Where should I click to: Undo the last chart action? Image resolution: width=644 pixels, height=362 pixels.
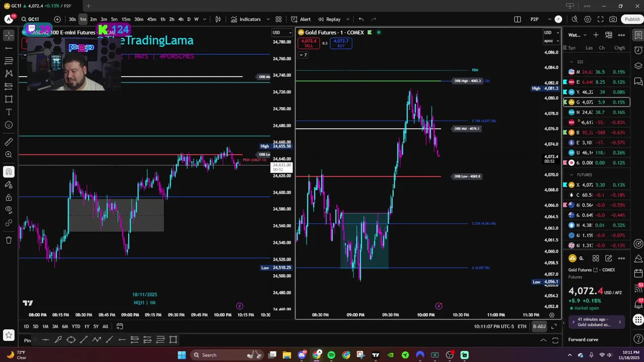pos(361,19)
